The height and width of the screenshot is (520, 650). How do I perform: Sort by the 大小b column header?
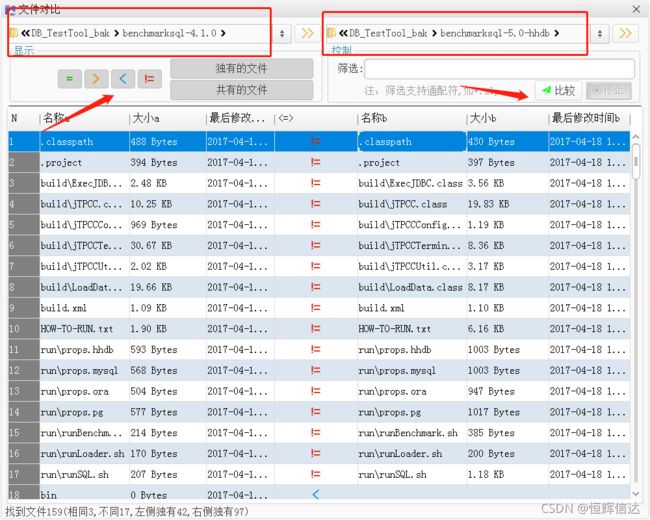[x=507, y=119]
